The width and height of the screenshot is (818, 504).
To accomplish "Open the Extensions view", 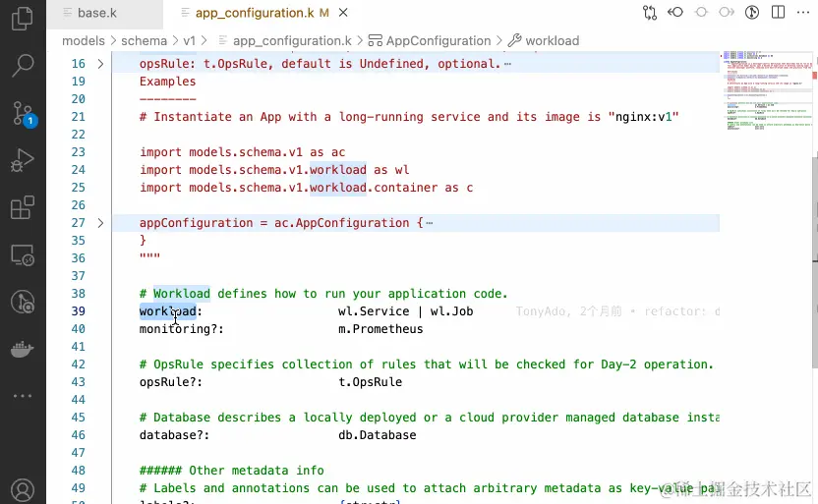I will tap(23, 208).
